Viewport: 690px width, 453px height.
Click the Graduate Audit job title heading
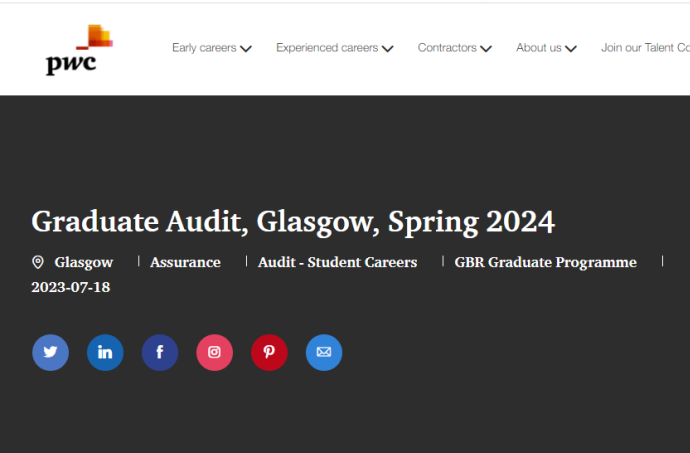[x=293, y=222]
